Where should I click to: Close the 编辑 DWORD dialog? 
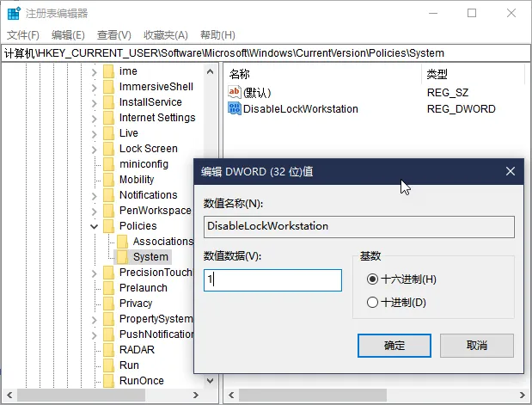pyautogui.click(x=511, y=171)
